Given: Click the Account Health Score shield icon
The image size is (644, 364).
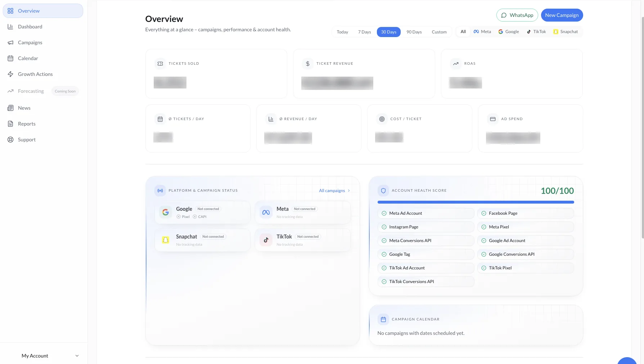Looking at the screenshot, I should point(383,191).
